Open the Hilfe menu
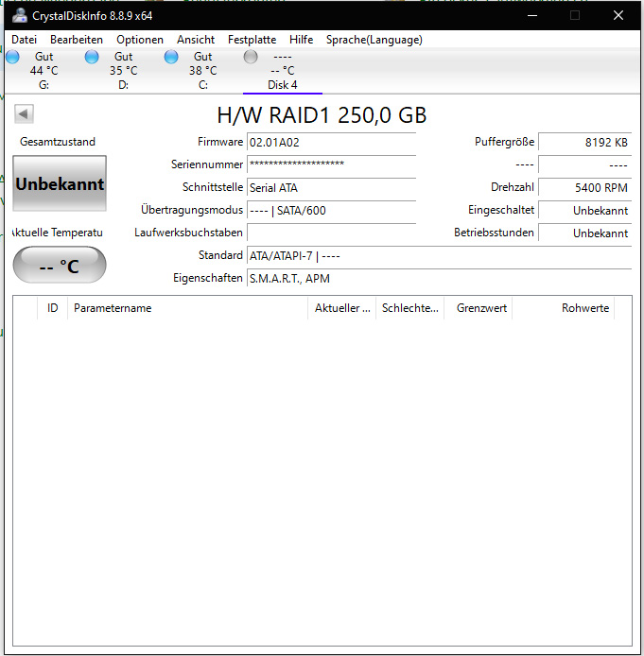This screenshot has height=656, width=644. click(302, 40)
